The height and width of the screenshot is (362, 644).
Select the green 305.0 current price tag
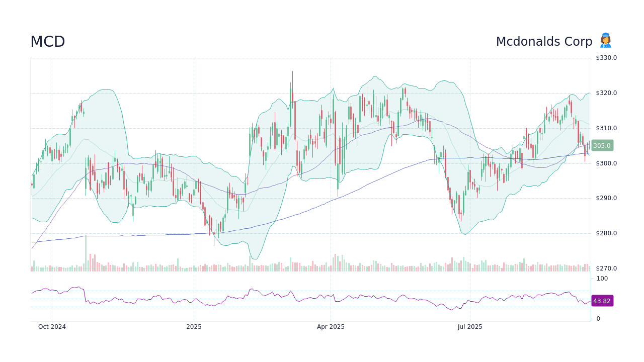point(602,146)
